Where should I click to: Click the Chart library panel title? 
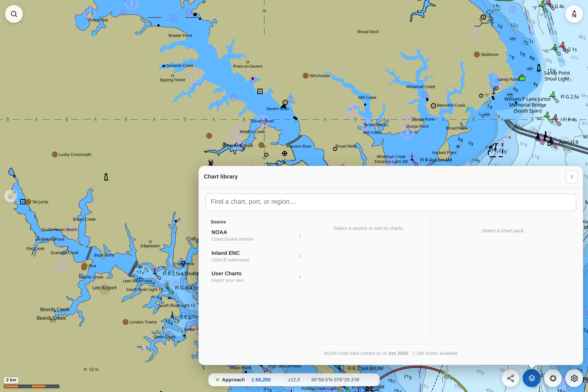(221, 176)
